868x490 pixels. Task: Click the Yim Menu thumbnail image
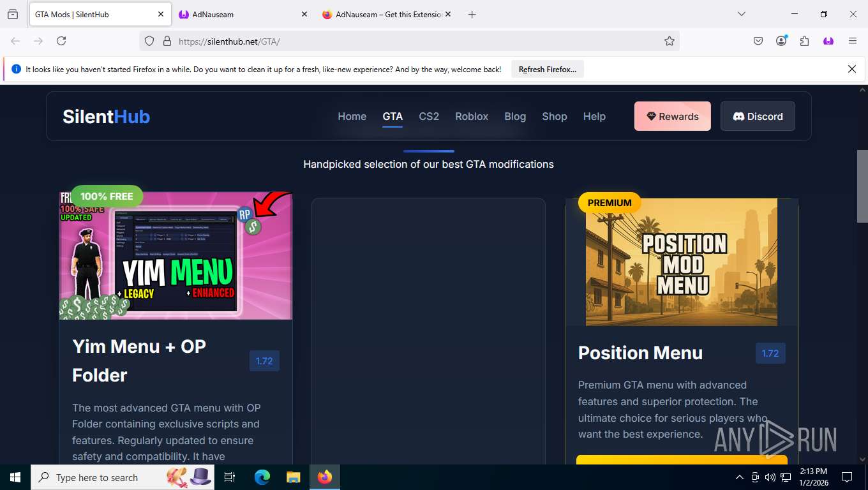tap(176, 256)
